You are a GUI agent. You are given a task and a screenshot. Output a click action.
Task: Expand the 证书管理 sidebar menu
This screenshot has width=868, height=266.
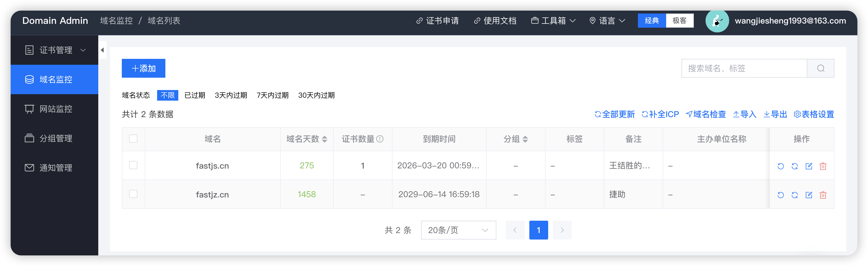(55, 50)
